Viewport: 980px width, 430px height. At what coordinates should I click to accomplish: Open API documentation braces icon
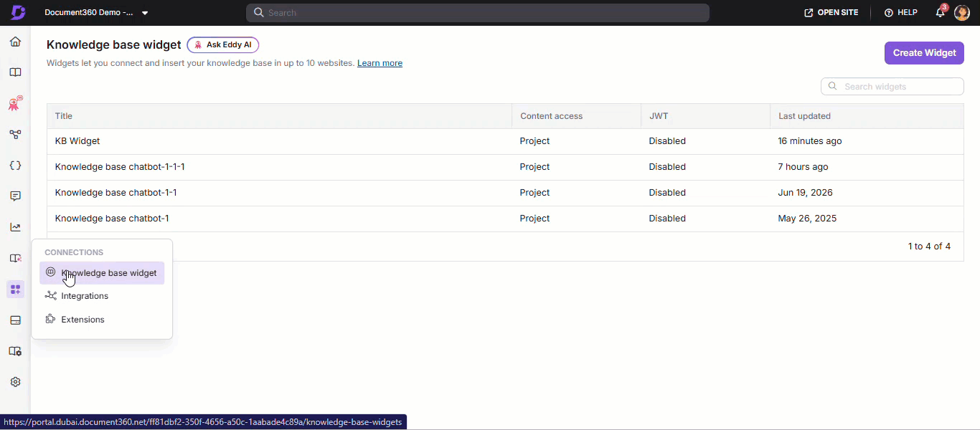[15, 166]
